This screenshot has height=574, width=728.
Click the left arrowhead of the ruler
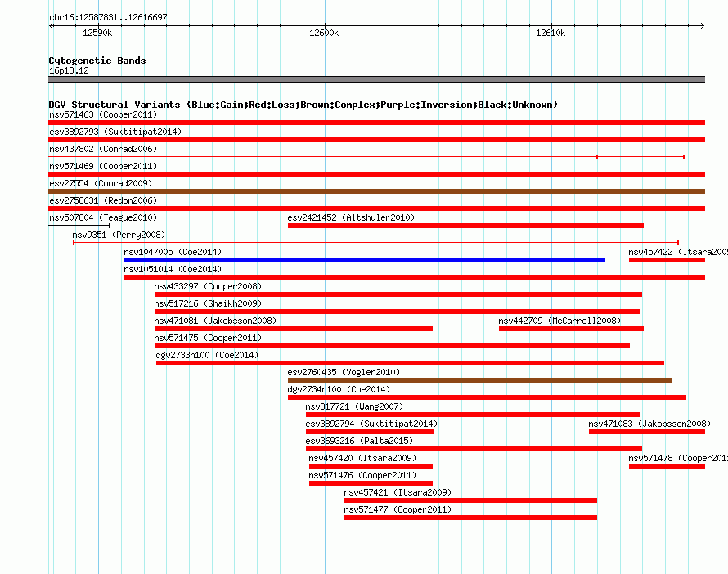51,25
